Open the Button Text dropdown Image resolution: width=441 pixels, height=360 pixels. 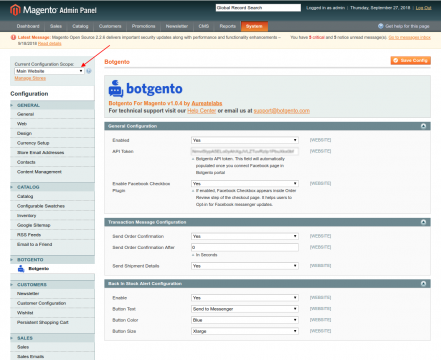coord(245,309)
